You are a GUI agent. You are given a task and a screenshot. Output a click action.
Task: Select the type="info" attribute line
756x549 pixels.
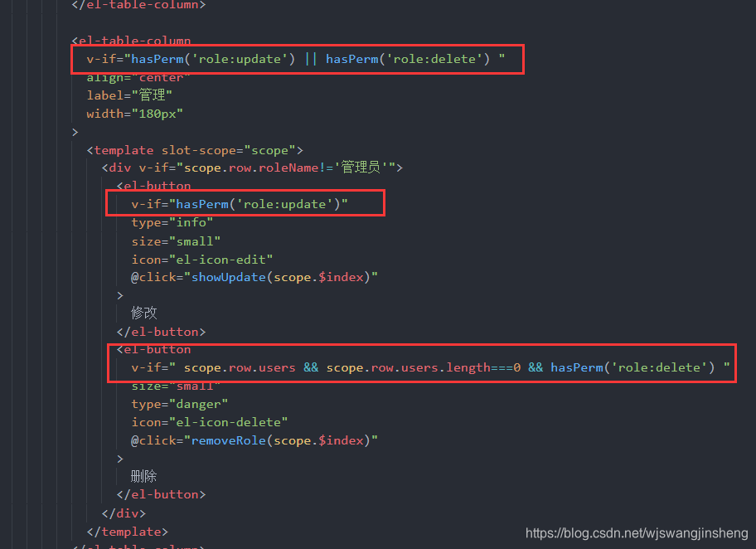(172, 222)
